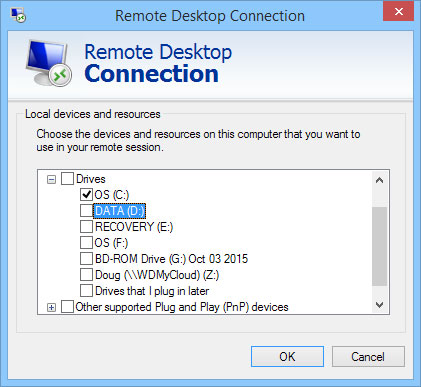Close the Remote Desktop Connection dialog
Viewport: 421px width, 387px height.
pyautogui.click(x=398, y=12)
